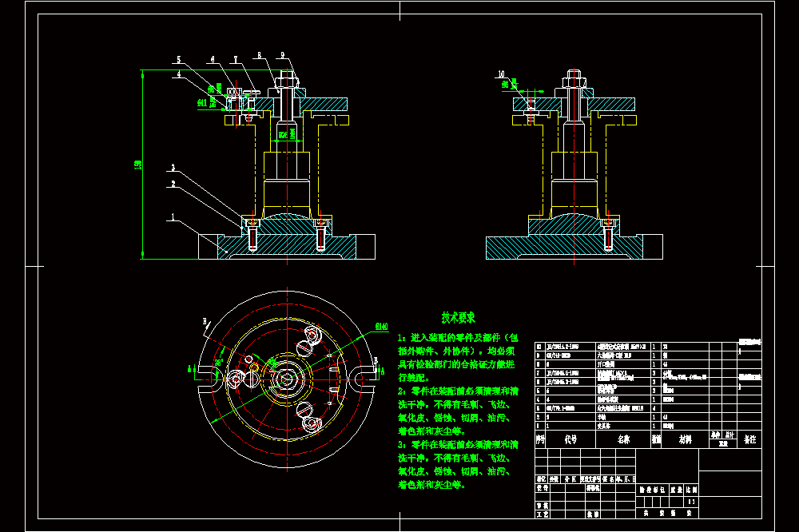The image size is (799, 532).
Task: Select callout number 10 in right view
Action: (501, 74)
